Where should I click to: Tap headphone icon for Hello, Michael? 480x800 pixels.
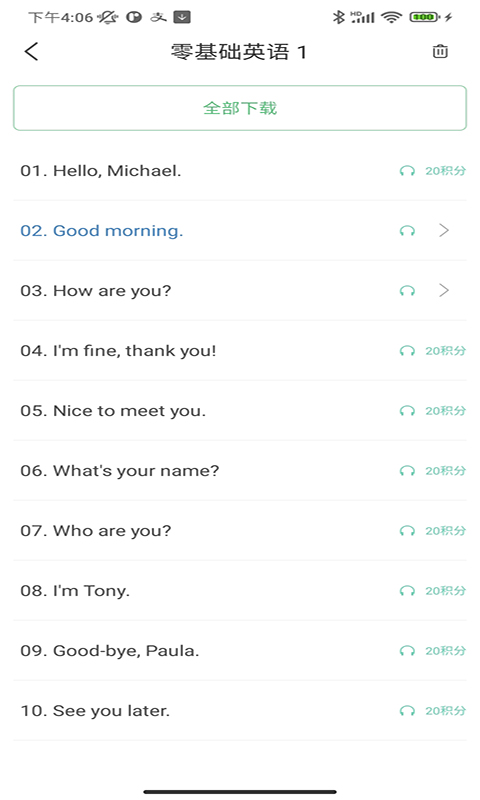coord(407,171)
